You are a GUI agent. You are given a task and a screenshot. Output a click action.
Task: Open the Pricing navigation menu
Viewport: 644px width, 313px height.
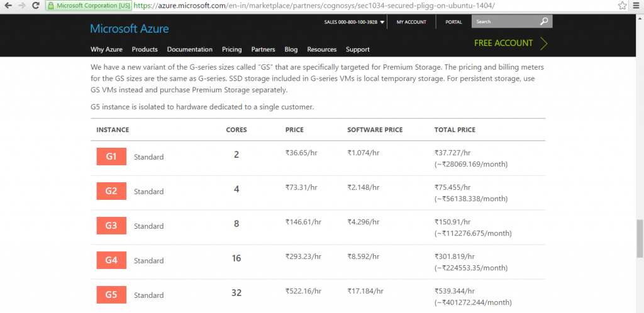(x=231, y=50)
